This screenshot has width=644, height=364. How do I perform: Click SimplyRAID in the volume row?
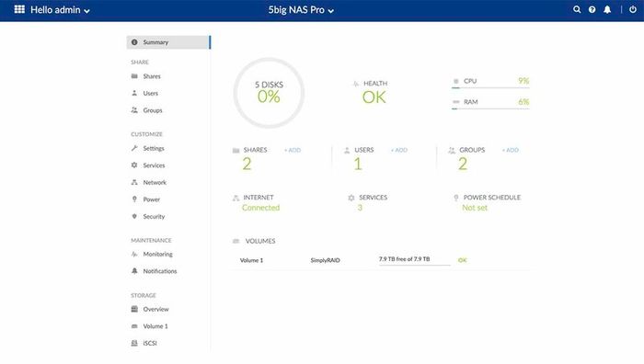coord(325,260)
